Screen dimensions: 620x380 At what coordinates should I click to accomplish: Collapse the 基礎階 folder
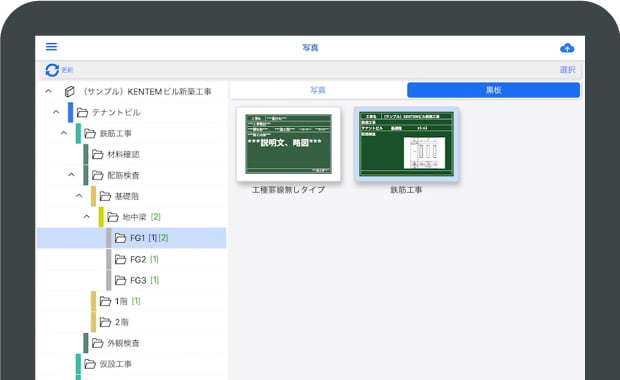click(x=79, y=196)
